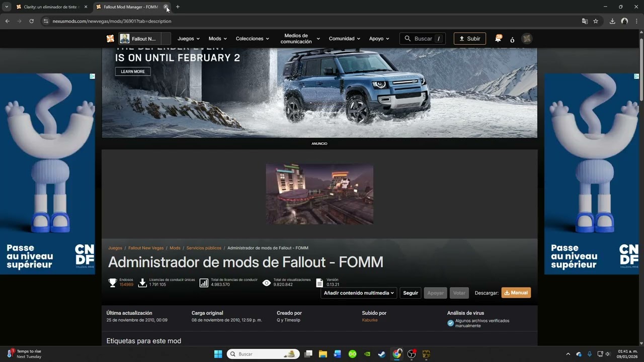Image resolution: width=644 pixels, height=362 pixels.
Task: Expand the Juegos menu
Action: [x=189, y=39]
